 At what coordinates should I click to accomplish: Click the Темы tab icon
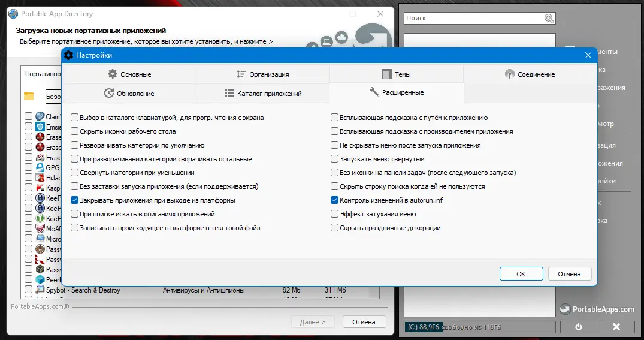386,74
